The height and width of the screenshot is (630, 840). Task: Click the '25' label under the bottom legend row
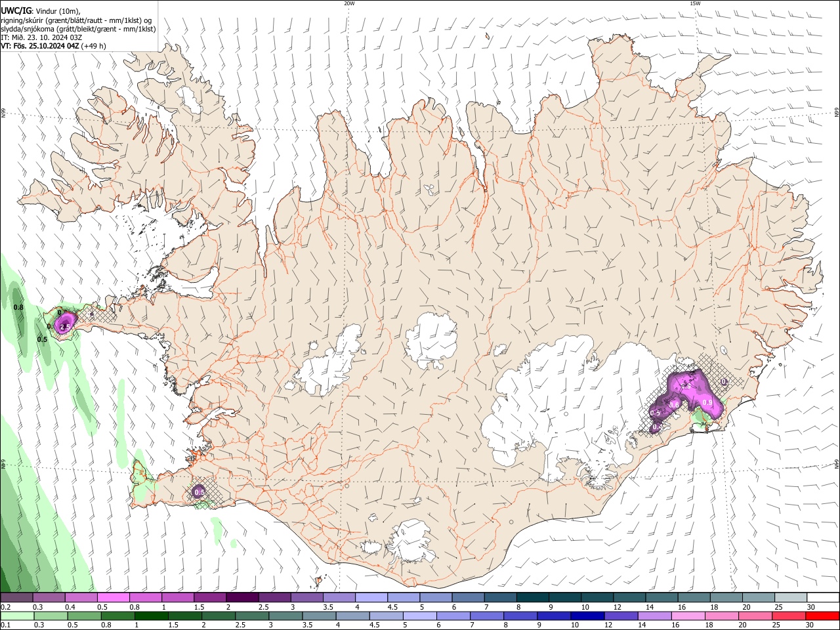pos(778,625)
